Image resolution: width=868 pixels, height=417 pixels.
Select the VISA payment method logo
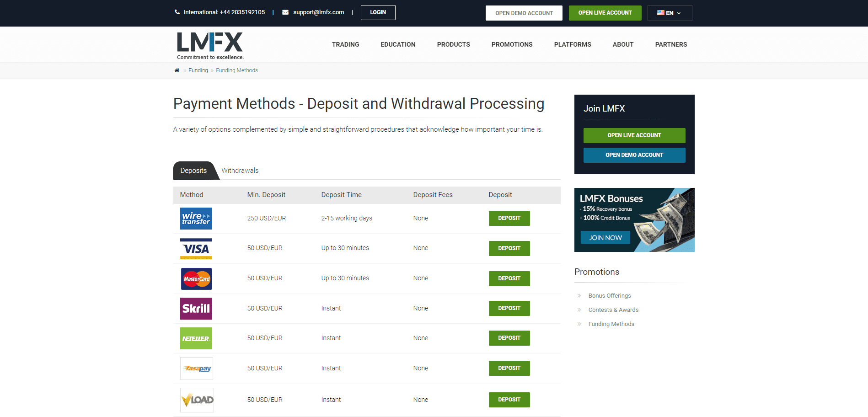(196, 248)
